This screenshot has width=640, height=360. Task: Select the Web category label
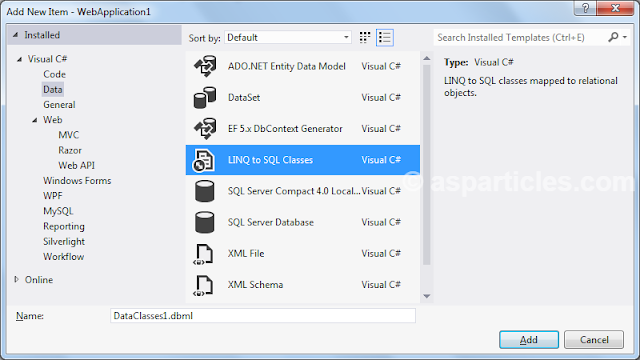point(53,120)
